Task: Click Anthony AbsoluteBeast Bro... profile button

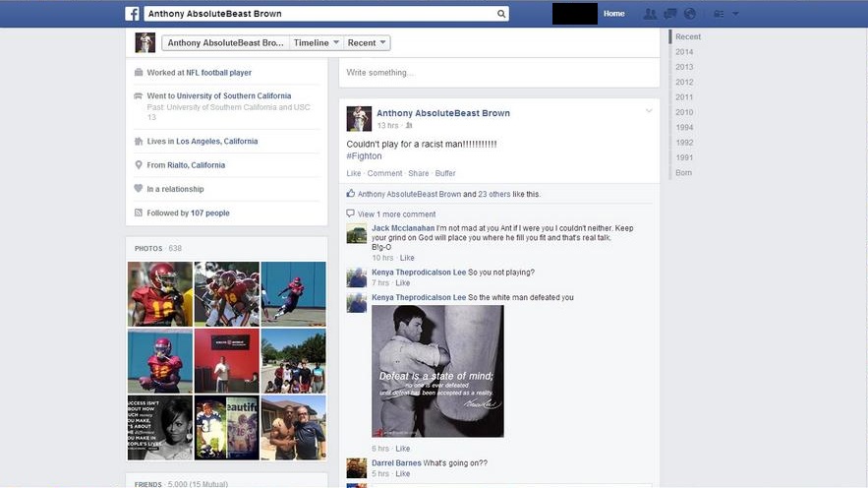Action: coord(225,42)
